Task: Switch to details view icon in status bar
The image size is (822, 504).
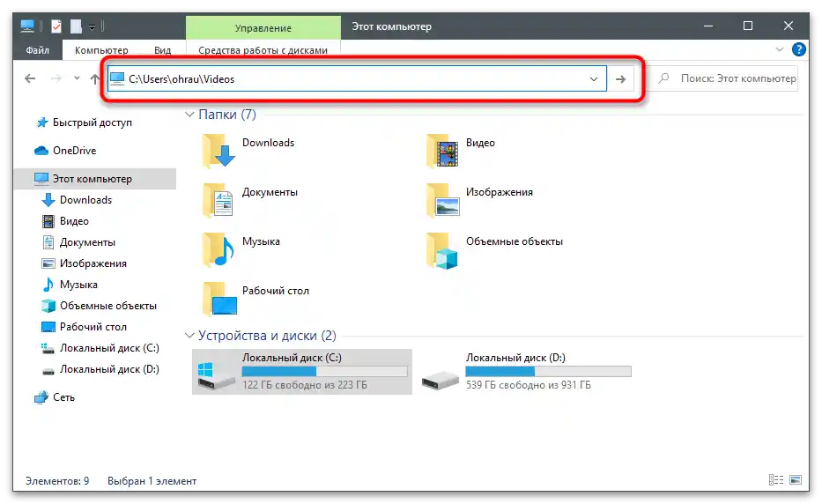Action: pyautogui.click(x=776, y=480)
